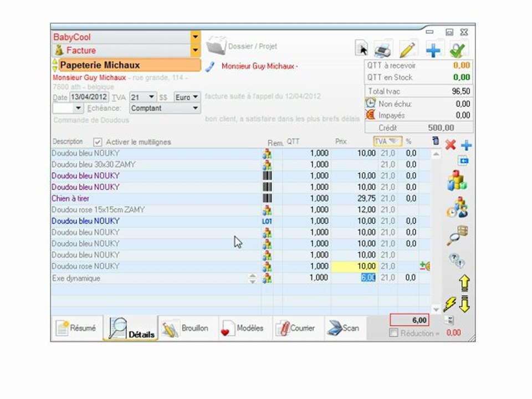532x399 pixels.
Task: Click the Crédit 500,00 value
Action: click(x=441, y=127)
